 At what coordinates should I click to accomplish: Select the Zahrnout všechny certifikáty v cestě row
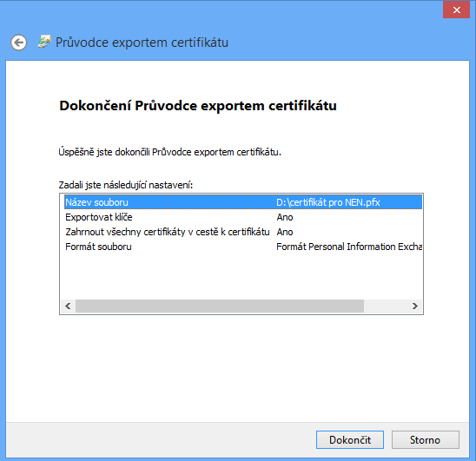243,232
